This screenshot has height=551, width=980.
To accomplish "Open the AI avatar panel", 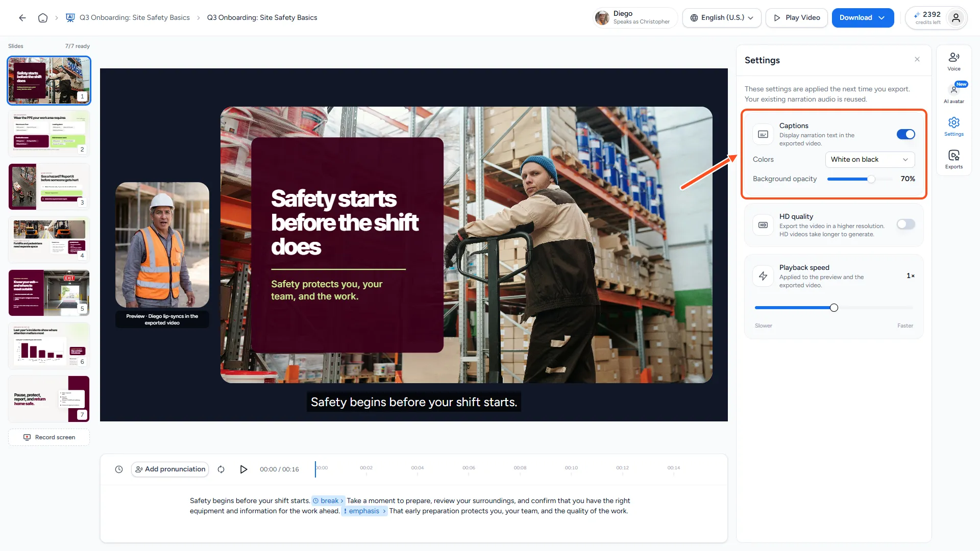I will [953, 94].
